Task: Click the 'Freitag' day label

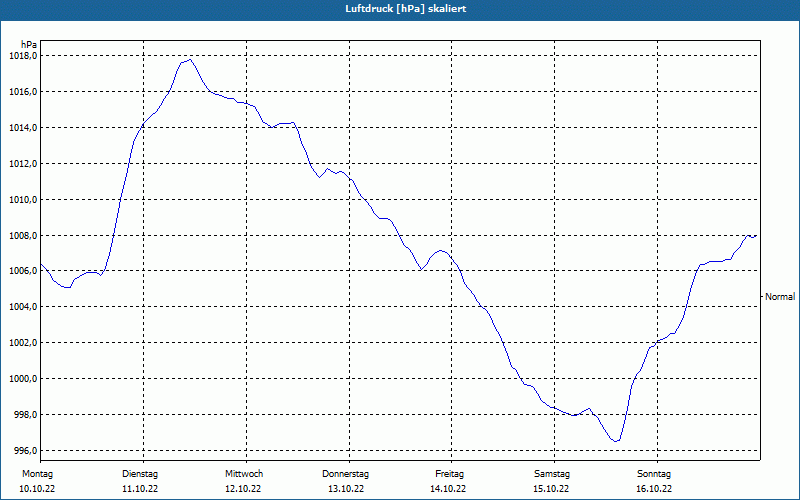Action: coord(449,474)
